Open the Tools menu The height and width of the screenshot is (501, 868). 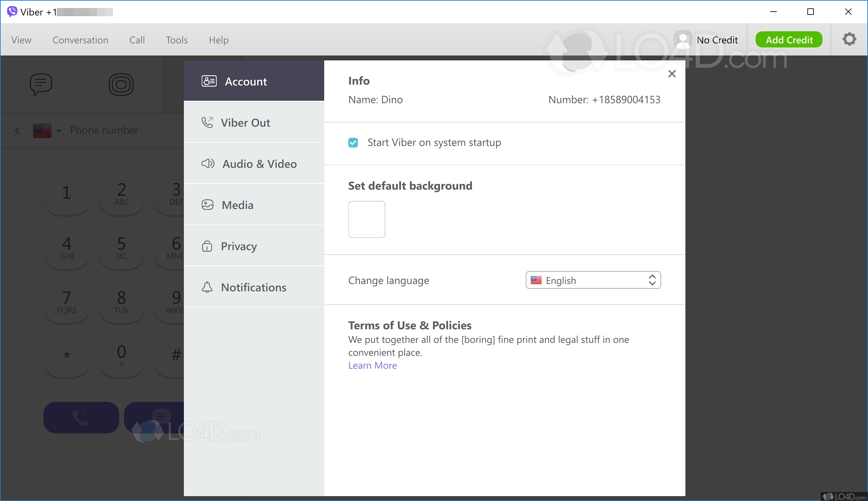pos(176,40)
